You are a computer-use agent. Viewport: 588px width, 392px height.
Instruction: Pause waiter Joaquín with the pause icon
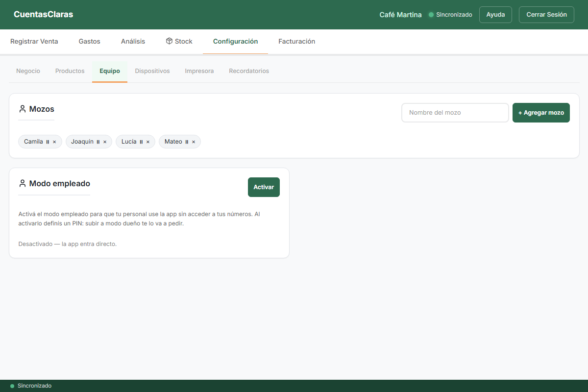[98, 142]
